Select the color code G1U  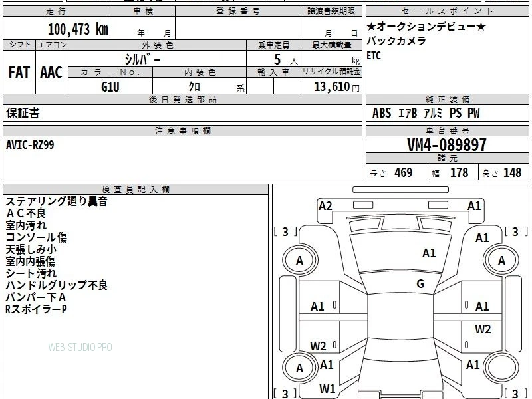[x=110, y=87]
